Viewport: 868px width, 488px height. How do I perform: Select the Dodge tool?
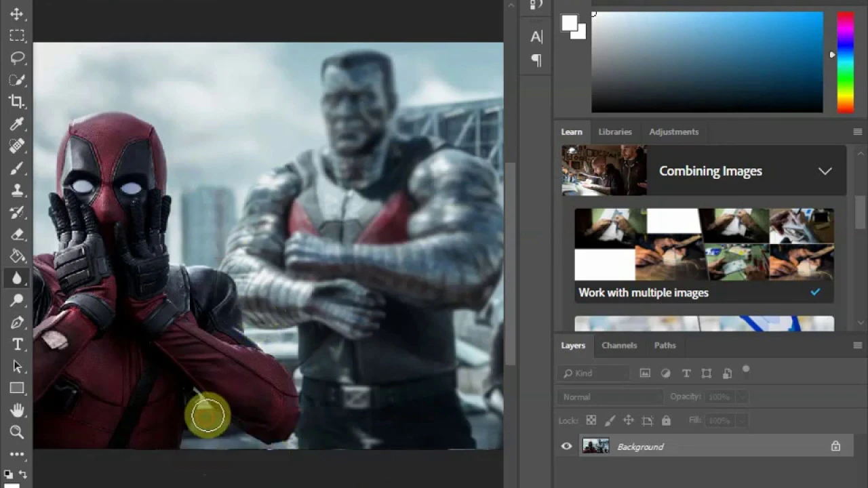[17, 300]
